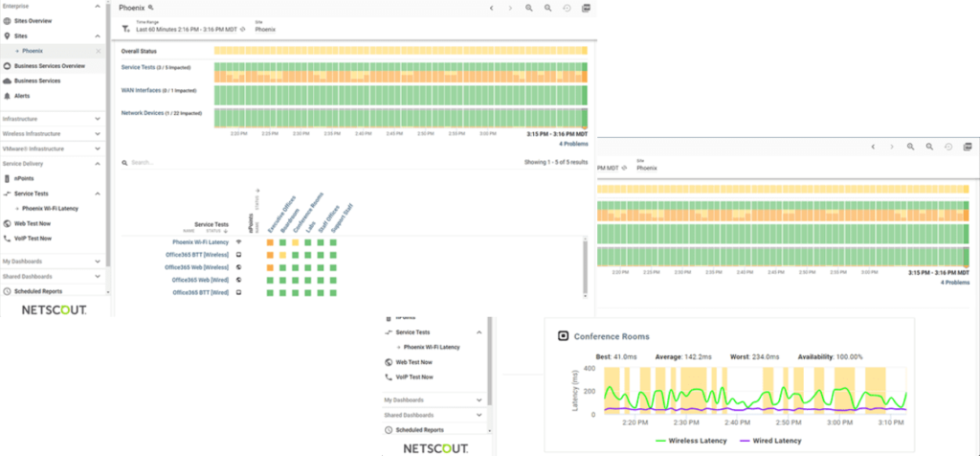Click zoom in magnifier in the top-left panel toolbar
The image size is (980, 456).
[529, 8]
